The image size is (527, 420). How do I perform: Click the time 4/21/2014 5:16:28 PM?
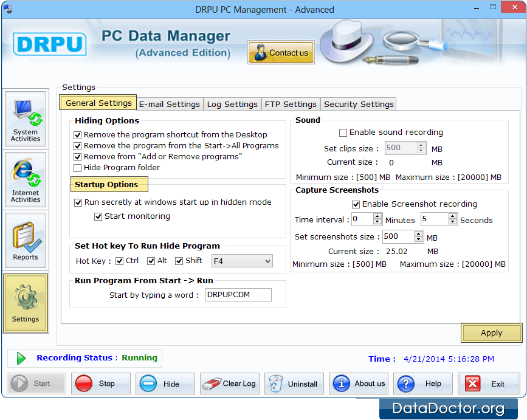pos(449,359)
